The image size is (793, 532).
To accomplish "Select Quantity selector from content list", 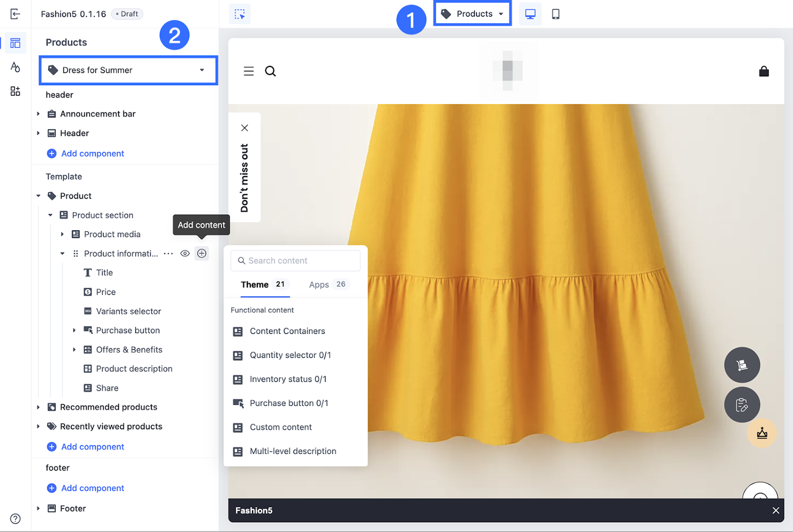I will (290, 355).
